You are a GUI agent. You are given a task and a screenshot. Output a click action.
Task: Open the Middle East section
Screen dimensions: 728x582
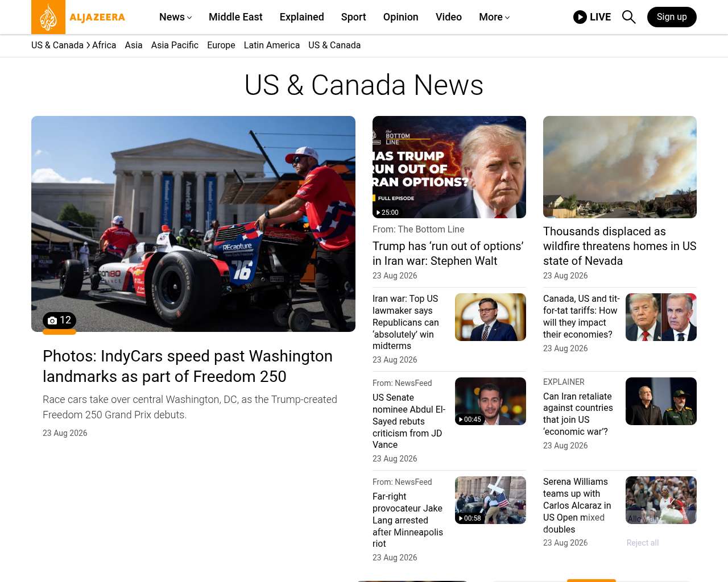235,17
